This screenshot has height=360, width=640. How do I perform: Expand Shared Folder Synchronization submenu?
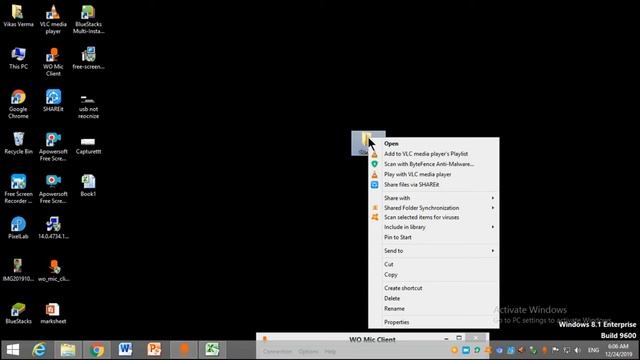[x=433, y=208]
